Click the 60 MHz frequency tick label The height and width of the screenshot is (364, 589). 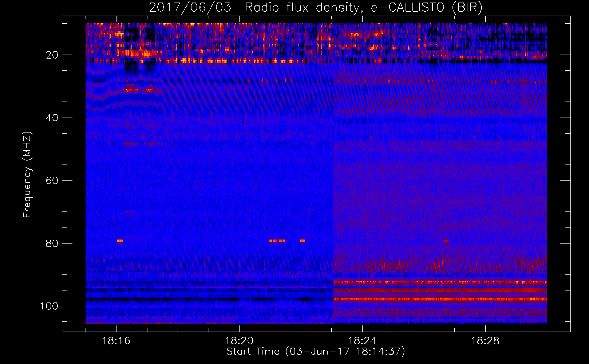[52, 181]
